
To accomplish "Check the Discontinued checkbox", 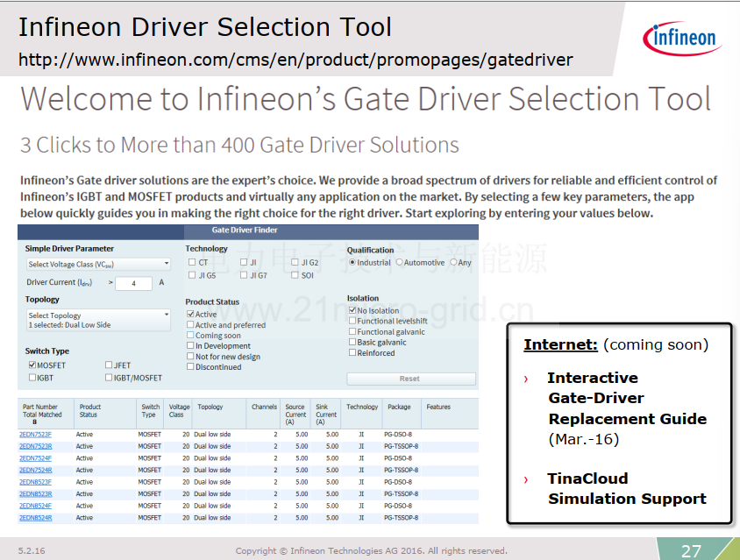I will [190, 366].
